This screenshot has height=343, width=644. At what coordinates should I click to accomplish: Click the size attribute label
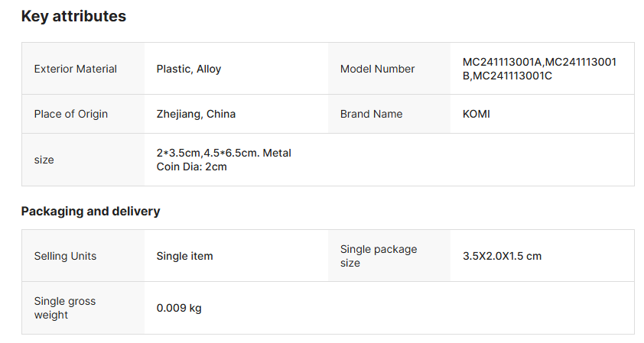click(44, 160)
